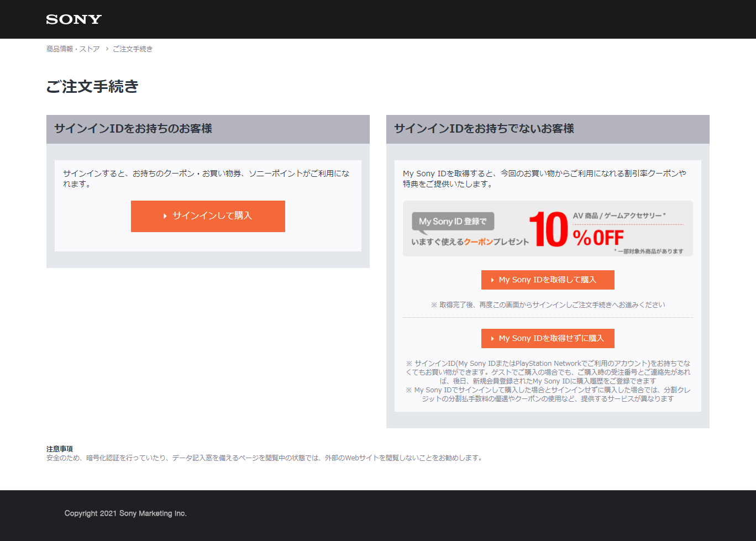Click the breadcrumb chevron separator

[107, 49]
